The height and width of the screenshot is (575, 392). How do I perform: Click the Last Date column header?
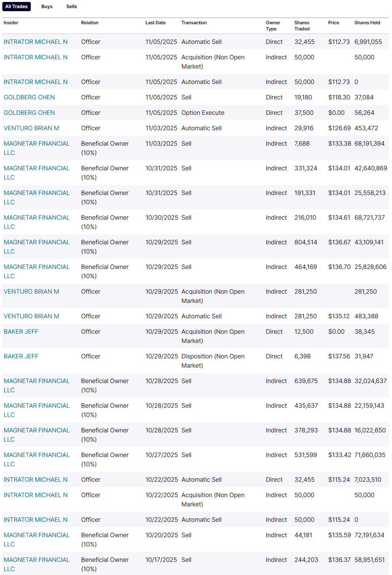point(156,23)
